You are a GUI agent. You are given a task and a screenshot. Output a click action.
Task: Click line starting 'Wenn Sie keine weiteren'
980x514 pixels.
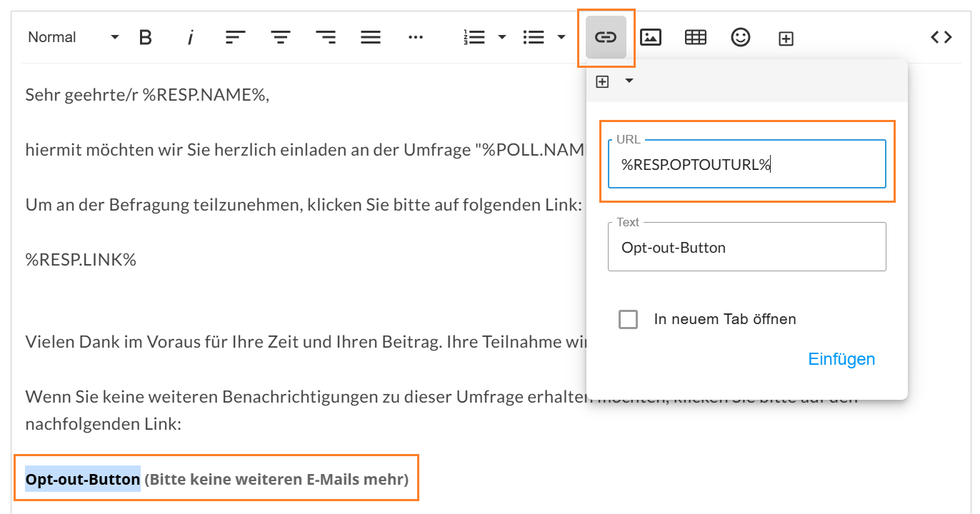click(305, 396)
